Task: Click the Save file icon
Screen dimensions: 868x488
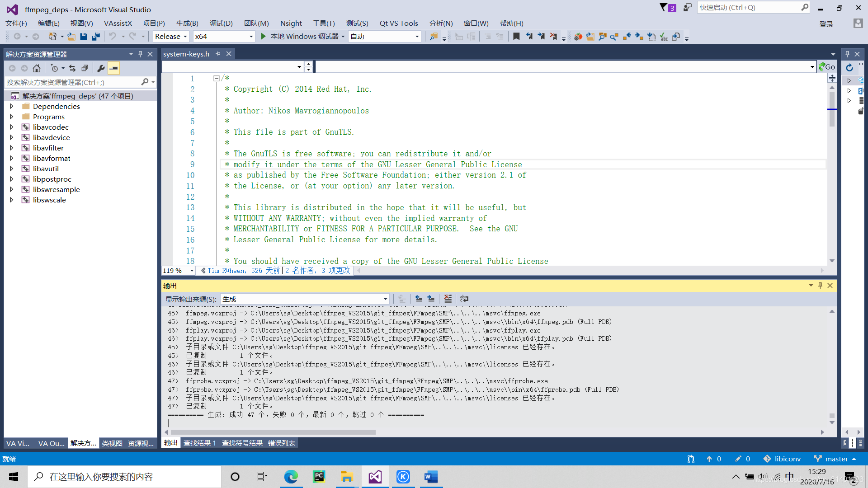Action: (84, 37)
